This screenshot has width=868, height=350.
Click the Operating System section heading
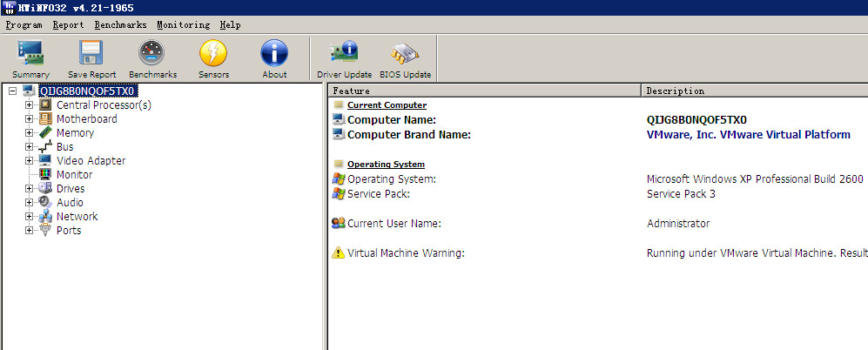click(x=386, y=164)
